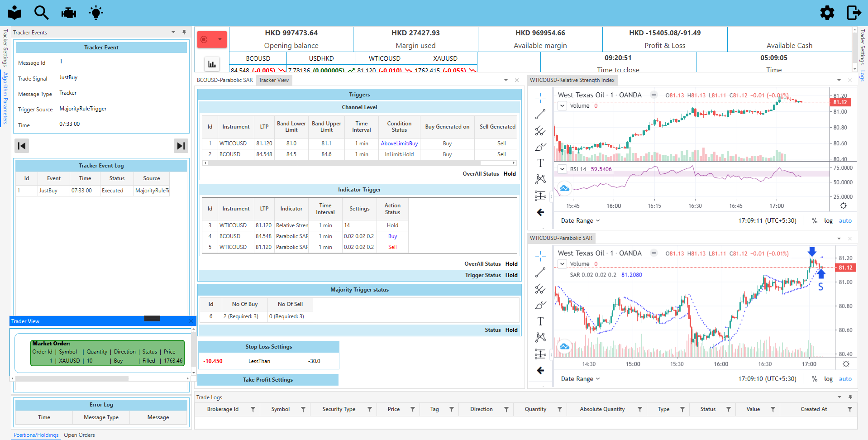This screenshot has height=440, width=868.
Task: Click the red record button
Action: tap(204, 39)
